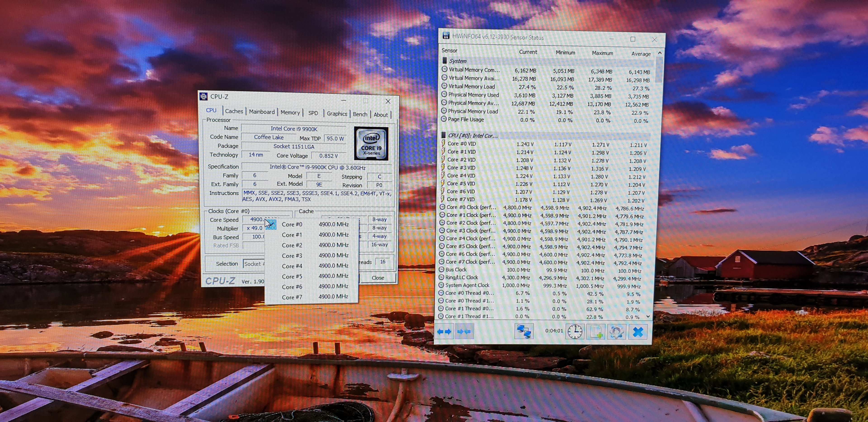Screen dimensions: 868x422
Task: Open the remote network monitoring icon
Action: tap(524, 331)
